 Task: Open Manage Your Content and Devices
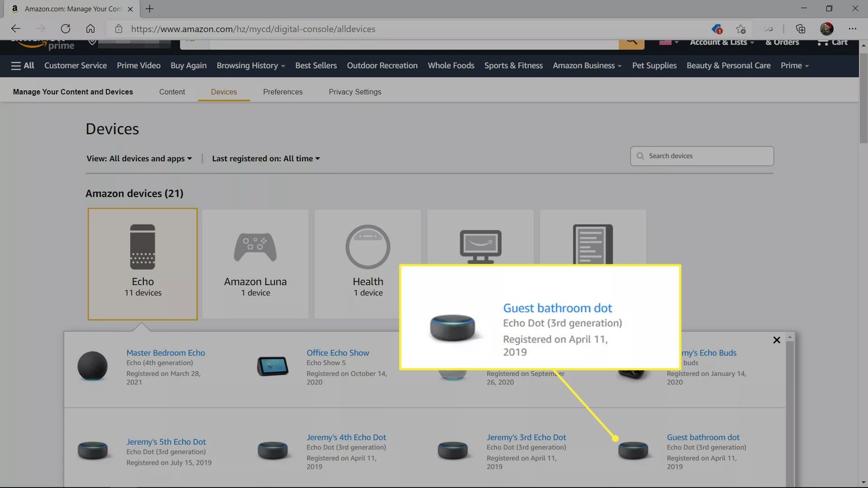pos(73,92)
